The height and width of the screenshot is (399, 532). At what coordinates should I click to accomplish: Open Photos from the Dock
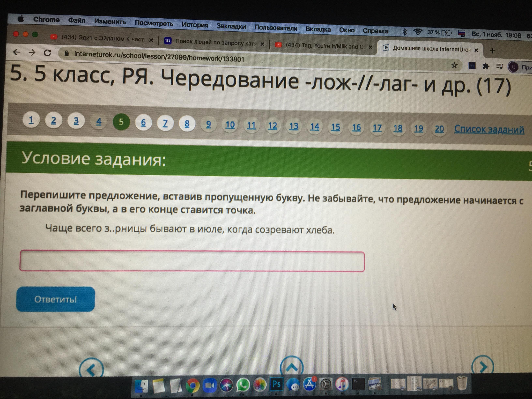tap(259, 385)
